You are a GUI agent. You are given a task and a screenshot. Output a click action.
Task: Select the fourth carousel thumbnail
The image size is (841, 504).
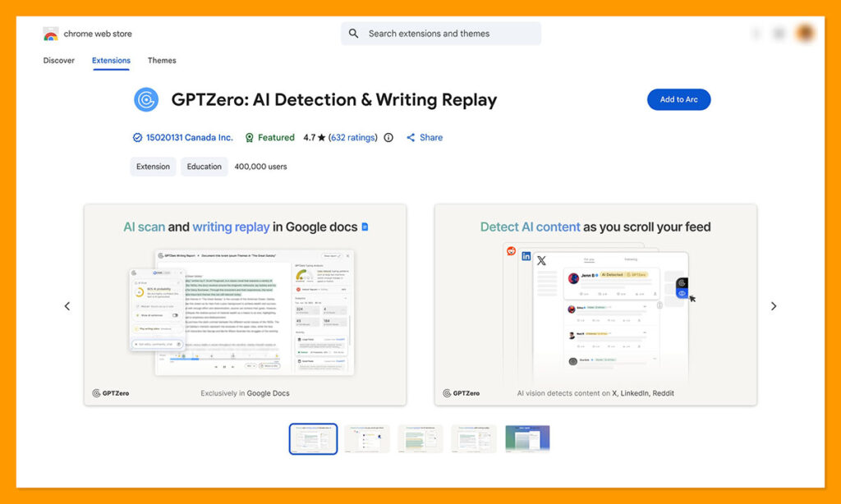pyautogui.click(x=474, y=439)
